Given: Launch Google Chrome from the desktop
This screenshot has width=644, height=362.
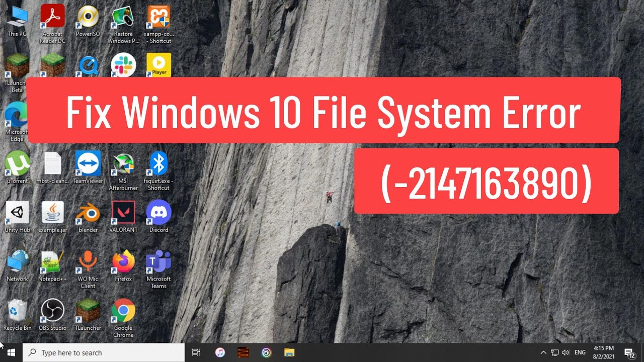Looking at the screenshot, I should (123, 319).
